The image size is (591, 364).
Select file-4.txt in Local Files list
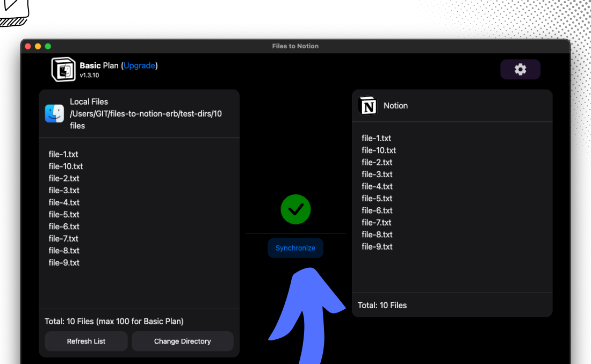pyautogui.click(x=64, y=202)
